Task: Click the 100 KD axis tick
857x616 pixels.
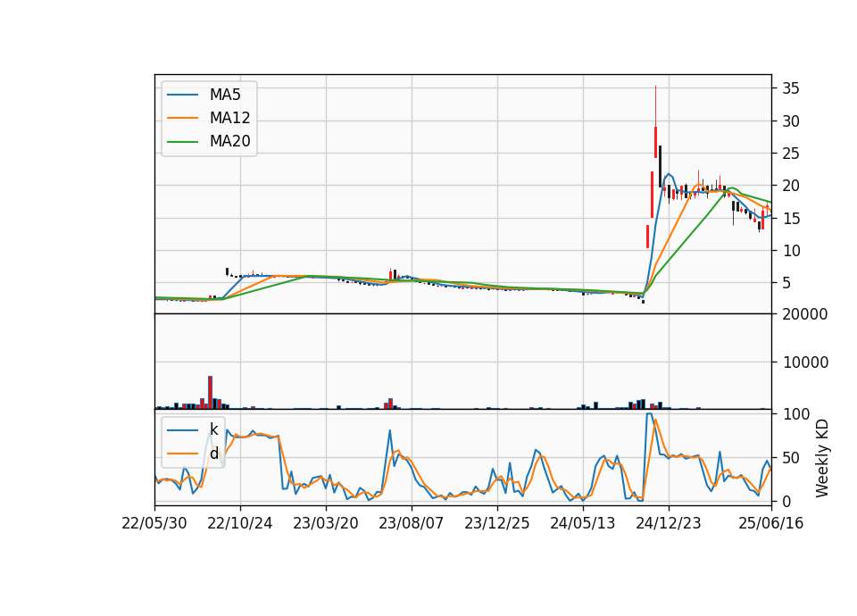Action: tap(795, 414)
